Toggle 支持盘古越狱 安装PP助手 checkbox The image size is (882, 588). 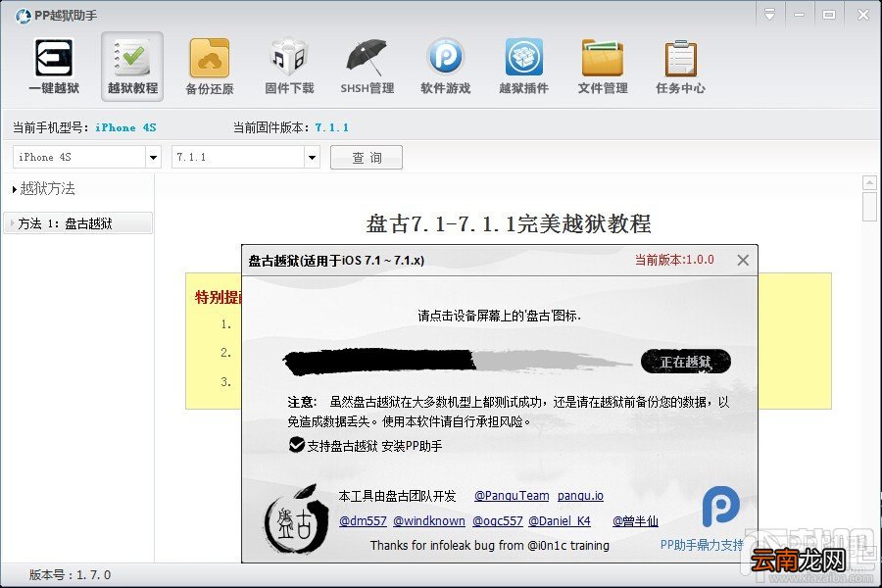296,445
